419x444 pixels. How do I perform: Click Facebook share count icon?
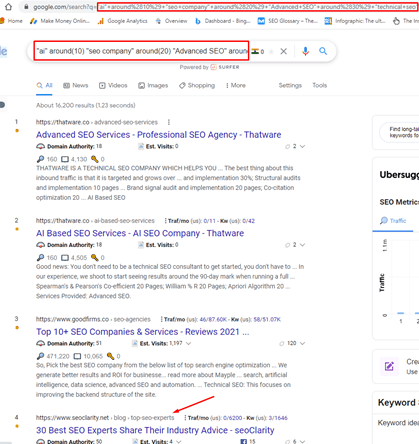point(243,441)
